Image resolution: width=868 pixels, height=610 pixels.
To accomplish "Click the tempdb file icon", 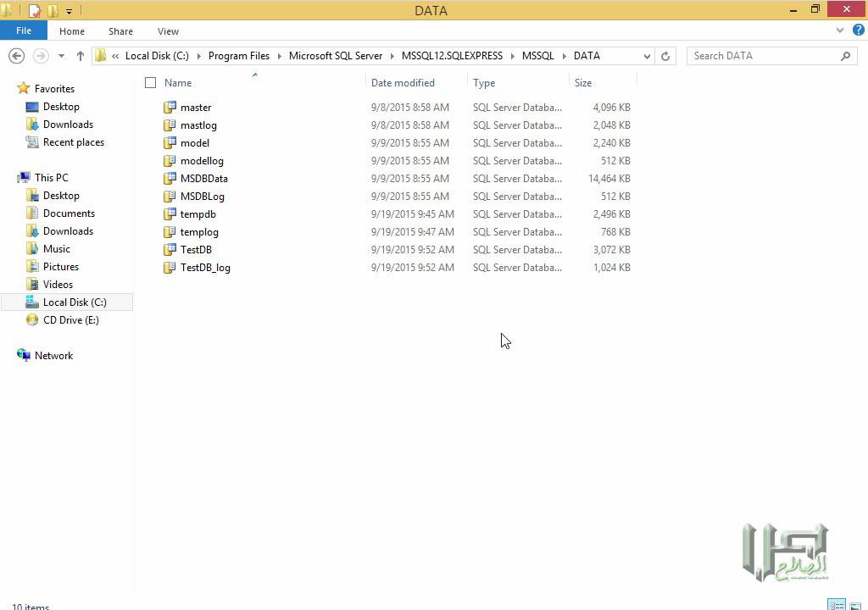I will click(170, 213).
